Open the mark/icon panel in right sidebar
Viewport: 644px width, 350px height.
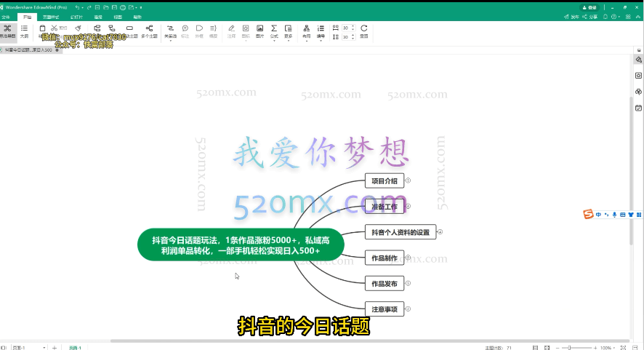point(638,76)
